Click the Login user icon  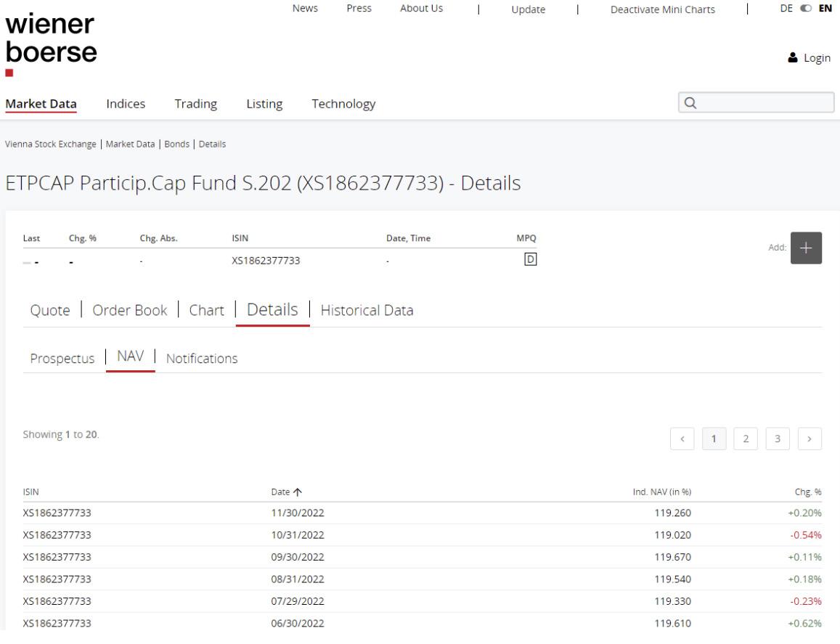pyautogui.click(x=793, y=58)
